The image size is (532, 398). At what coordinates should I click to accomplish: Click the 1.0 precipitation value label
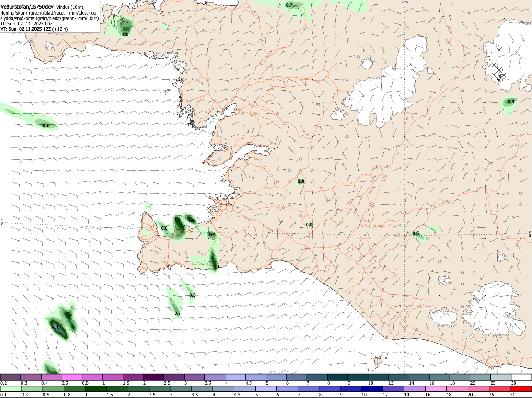click(125, 35)
